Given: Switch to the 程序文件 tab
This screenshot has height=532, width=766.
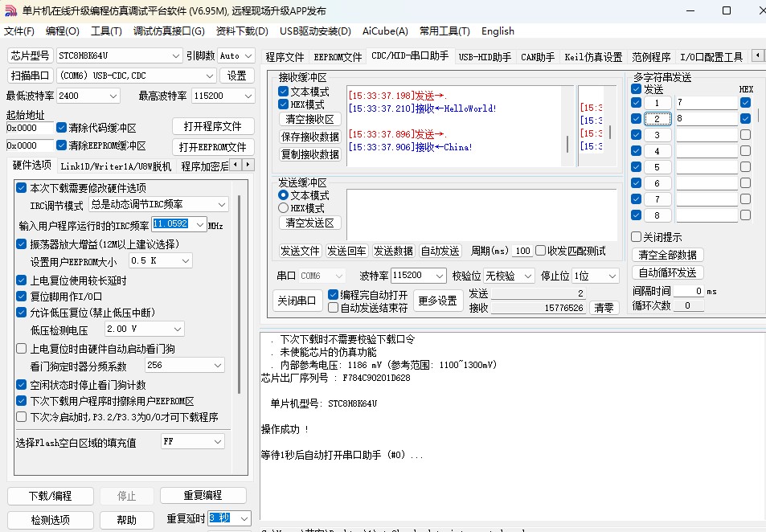Looking at the screenshot, I should 285,57.
